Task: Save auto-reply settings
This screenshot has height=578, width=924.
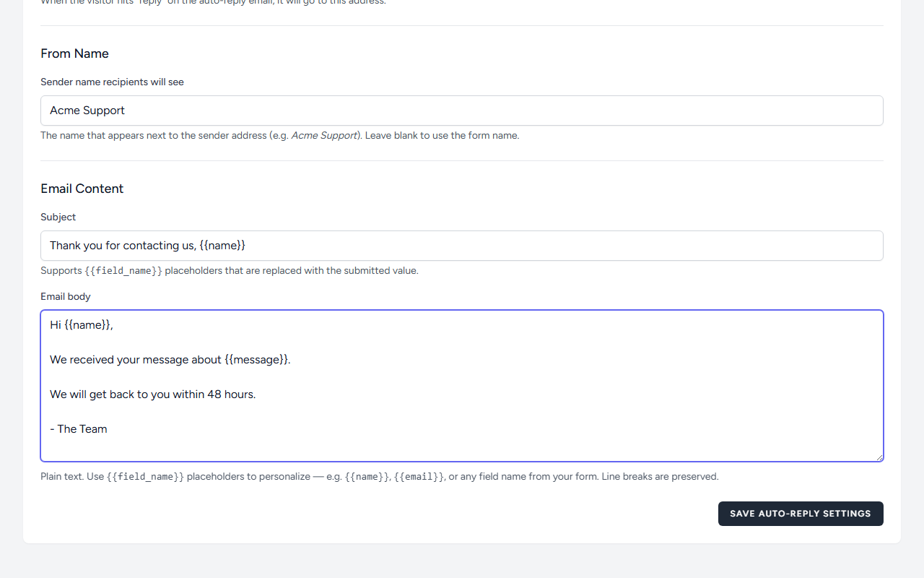Action: click(x=801, y=514)
